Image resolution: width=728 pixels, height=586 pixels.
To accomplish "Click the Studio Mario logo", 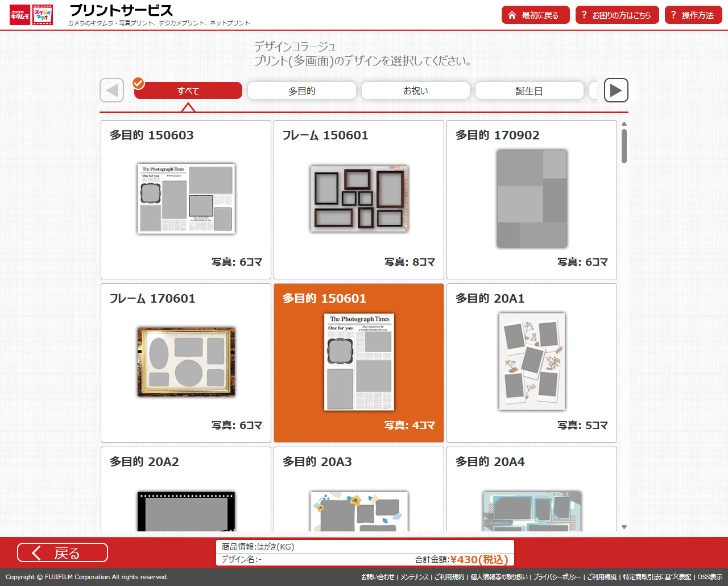I will coord(43,15).
